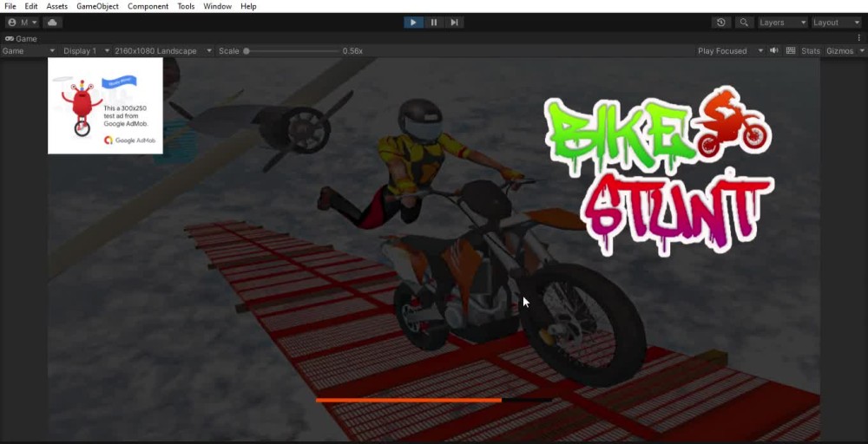Open the Tools menu
868x444 pixels.
point(186,6)
